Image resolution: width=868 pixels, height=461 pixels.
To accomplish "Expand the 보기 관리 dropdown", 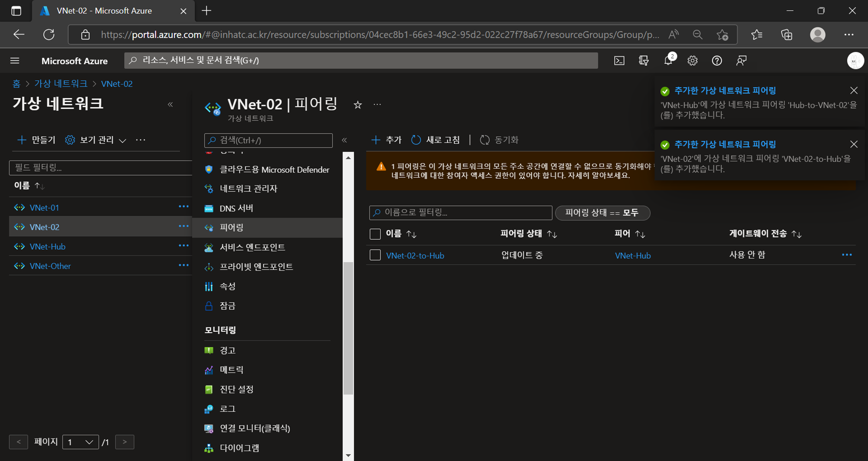I will 95,140.
